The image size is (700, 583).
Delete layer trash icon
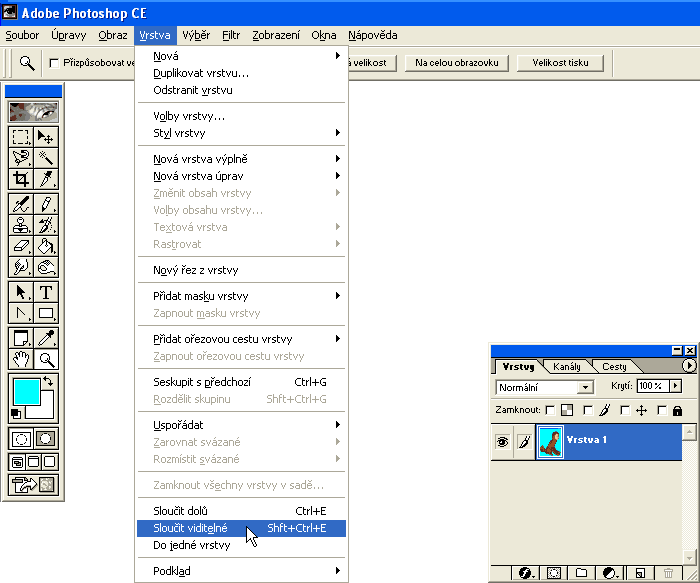[x=668, y=573]
